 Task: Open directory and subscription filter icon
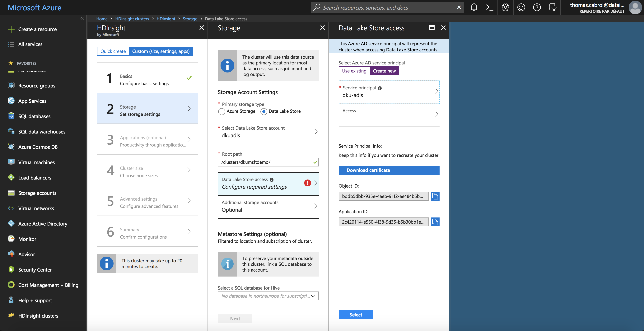pyautogui.click(x=553, y=7)
